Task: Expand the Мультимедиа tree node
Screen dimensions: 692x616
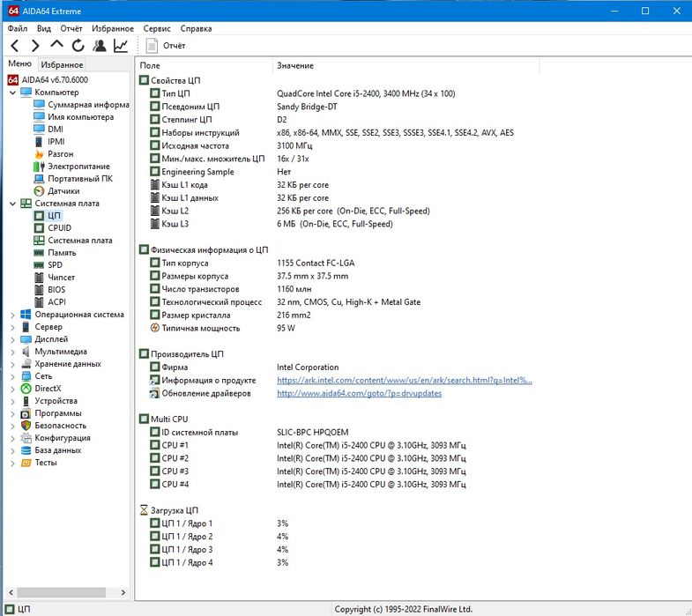Action: coord(13,353)
